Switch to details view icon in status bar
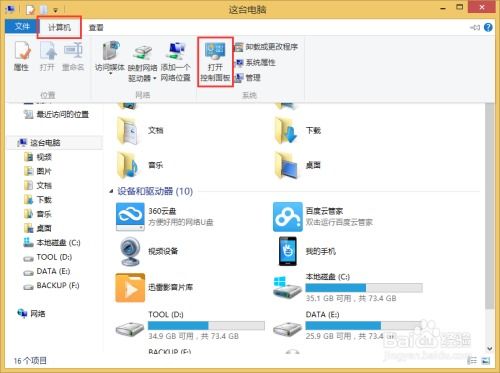Image resolution: width=500 pixels, height=373 pixels. [472, 360]
